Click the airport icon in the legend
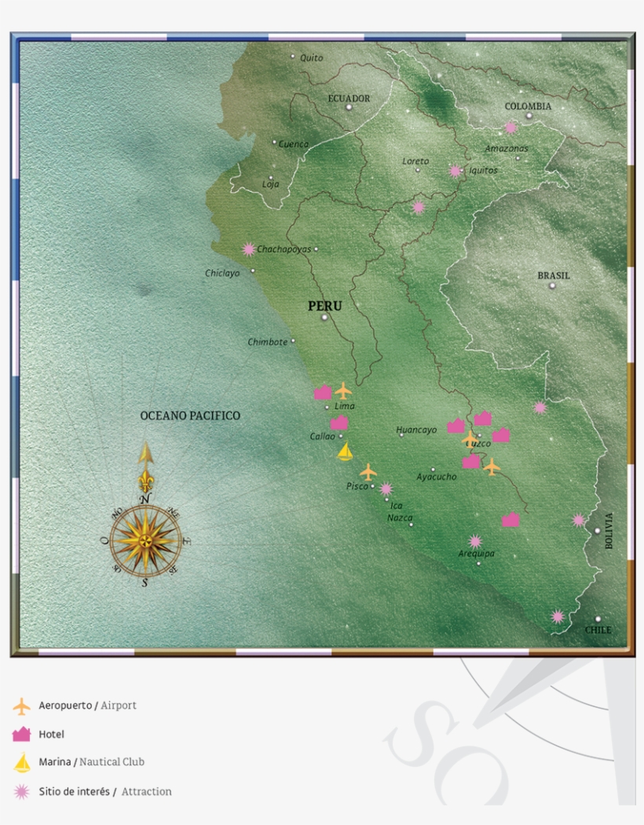Viewport: 644px width, 825px height. click(21, 706)
